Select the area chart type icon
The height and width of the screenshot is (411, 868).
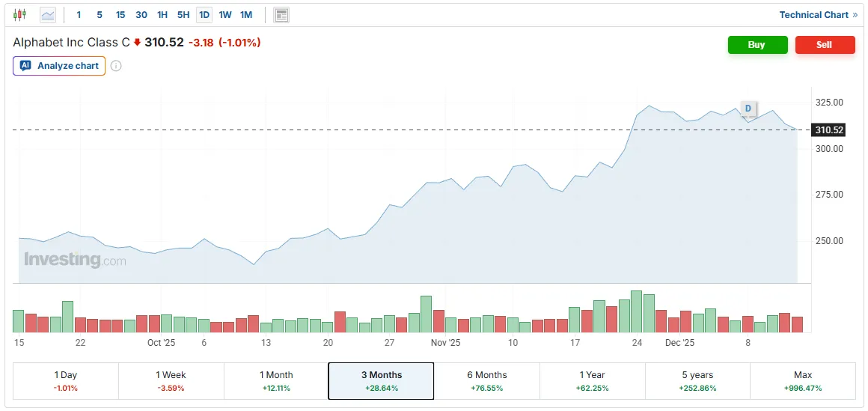coord(48,14)
